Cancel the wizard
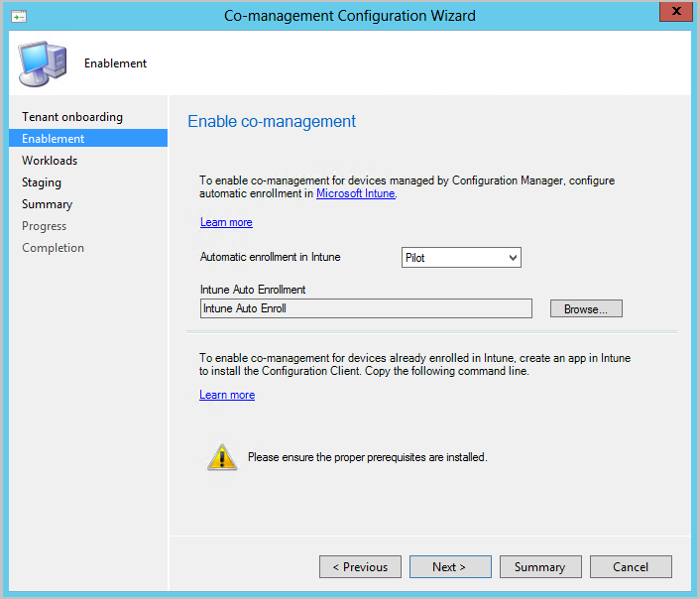Image resolution: width=700 pixels, height=599 pixels. [x=631, y=567]
